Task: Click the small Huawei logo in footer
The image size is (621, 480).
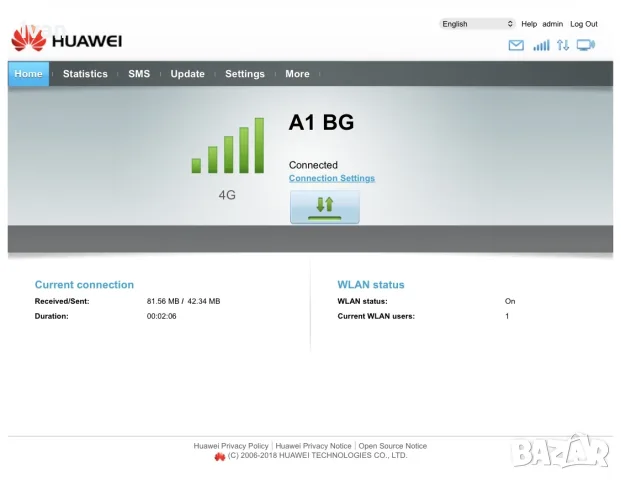Action: point(220,457)
